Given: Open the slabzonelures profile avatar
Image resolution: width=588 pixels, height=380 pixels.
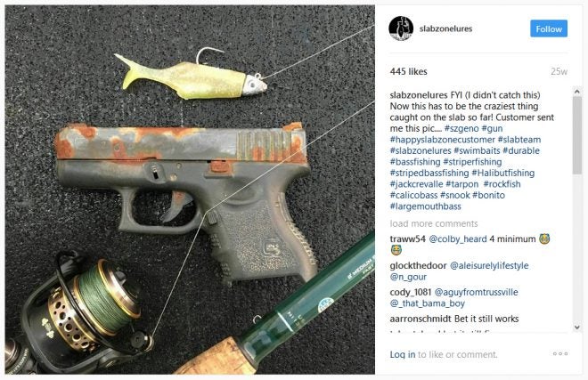Looking at the screenshot, I should pos(401,28).
